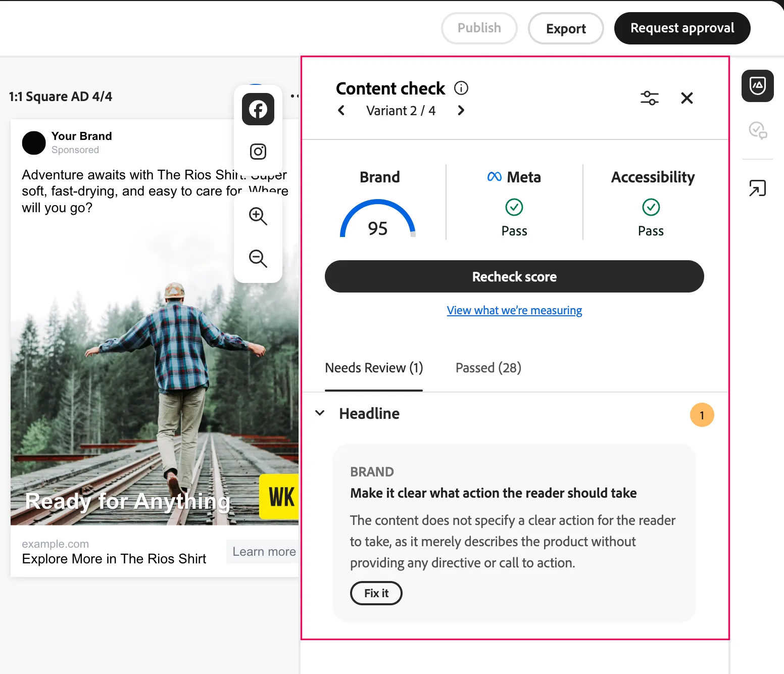This screenshot has width=784, height=674.
Task: Zoom out of the ad preview
Action: coord(258,259)
